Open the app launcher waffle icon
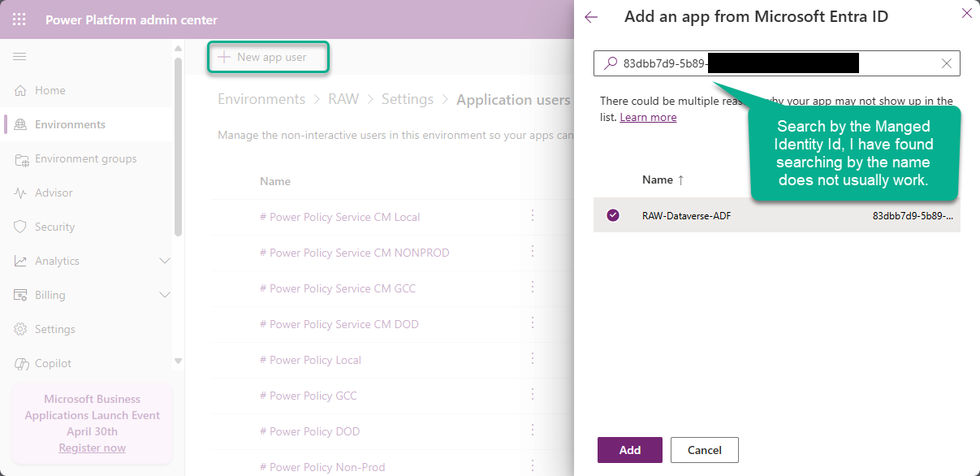 point(19,19)
